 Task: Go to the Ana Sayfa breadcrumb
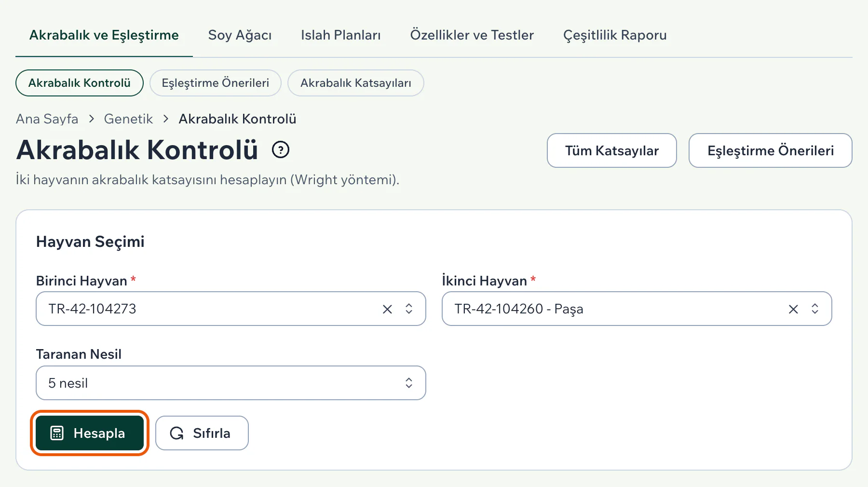coord(47,119)
